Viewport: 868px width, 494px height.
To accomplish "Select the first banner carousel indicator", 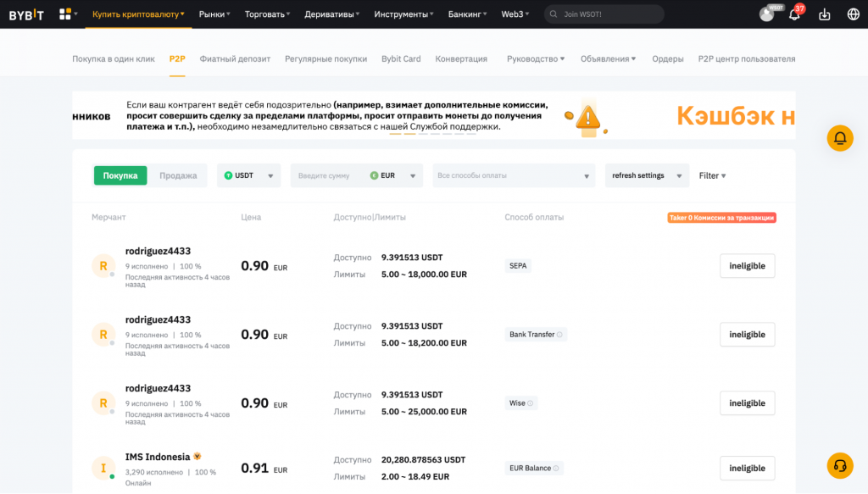I will (x=395, y=134).
